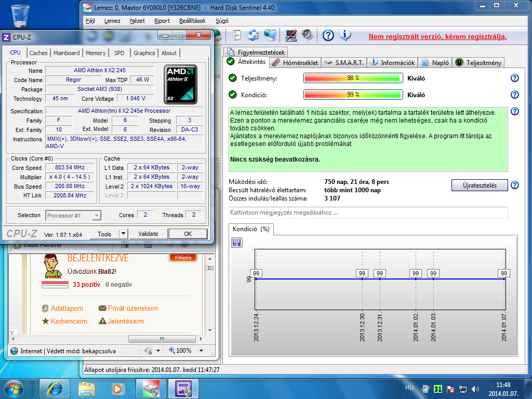532x399 pixels.
Task: Click the registration notice red link
Action: pos(437,37)
